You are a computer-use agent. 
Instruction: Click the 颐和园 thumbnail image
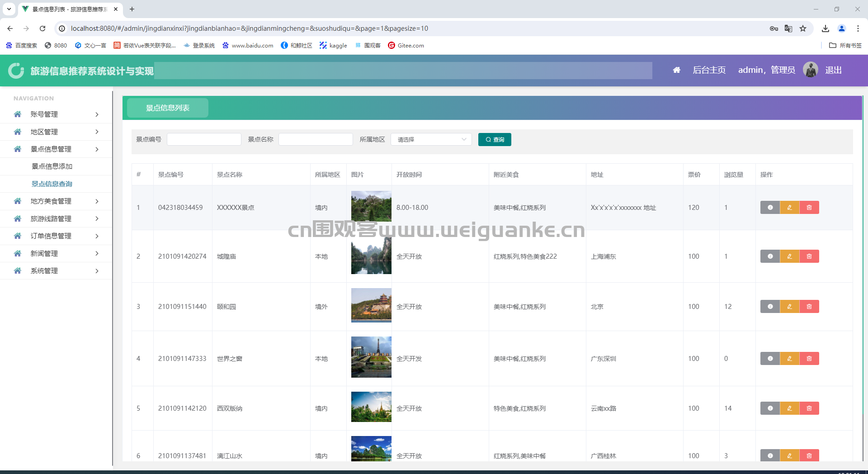coord(371,305)
